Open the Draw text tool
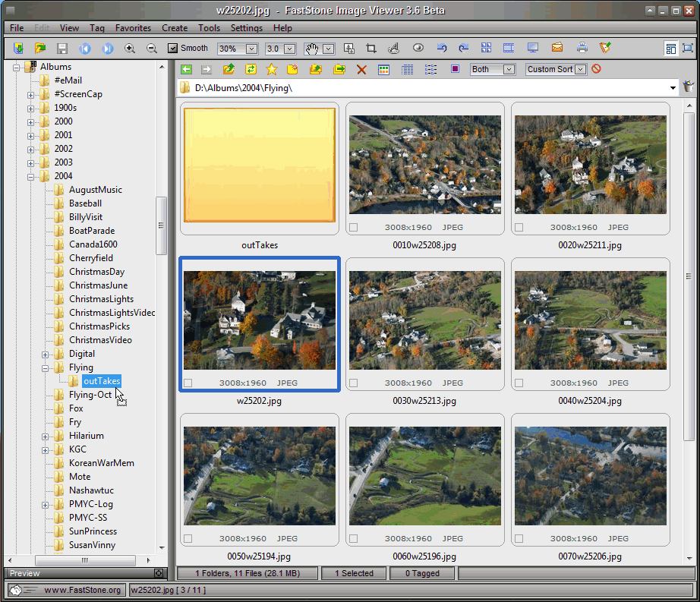Screen dimensions: 700x602 pos(394,48)
